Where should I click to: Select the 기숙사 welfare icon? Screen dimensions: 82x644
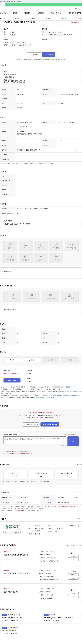point(26,246)
